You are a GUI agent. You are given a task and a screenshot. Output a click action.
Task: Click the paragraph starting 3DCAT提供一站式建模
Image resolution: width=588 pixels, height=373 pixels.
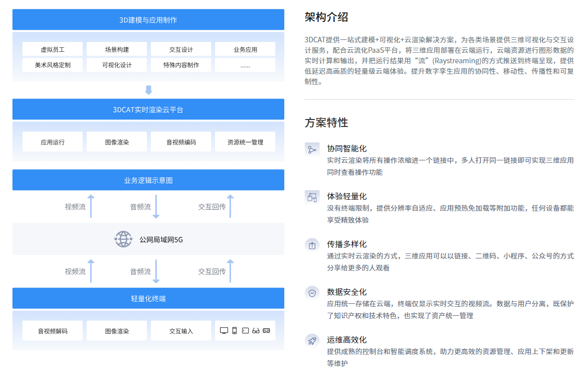coord(439,60)
